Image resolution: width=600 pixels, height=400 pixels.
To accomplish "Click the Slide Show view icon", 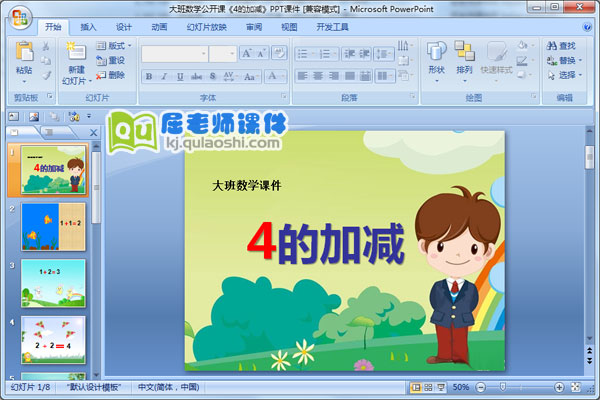I will 441,387.
